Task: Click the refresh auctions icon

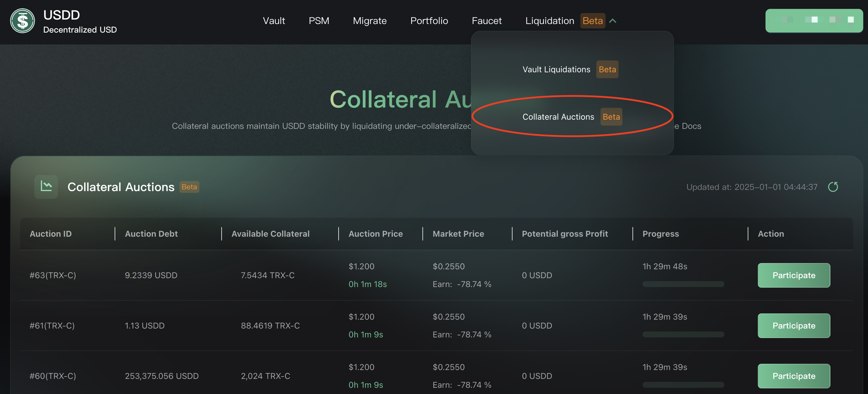Action: (833, 187)
